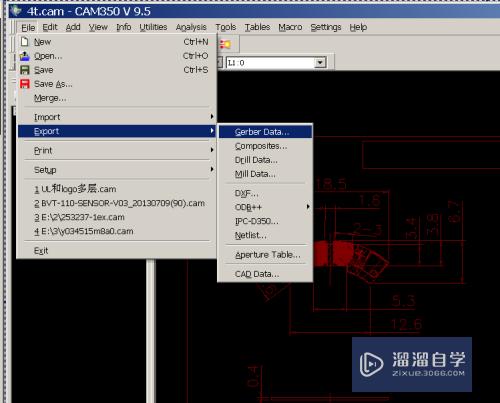Expand the Import submenu

pyautogui.click(x=117, y=117)
